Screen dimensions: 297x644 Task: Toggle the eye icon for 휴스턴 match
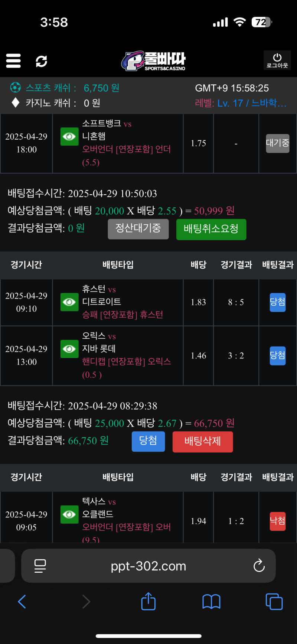[x=69, y=302]
